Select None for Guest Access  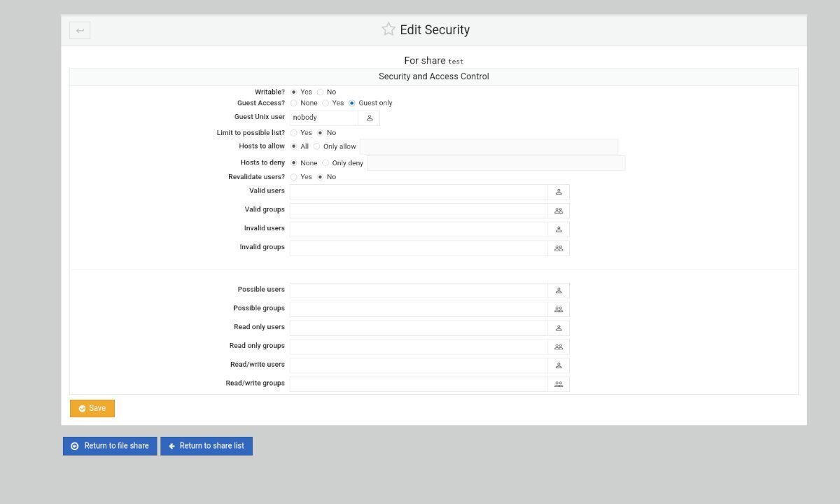294,103
